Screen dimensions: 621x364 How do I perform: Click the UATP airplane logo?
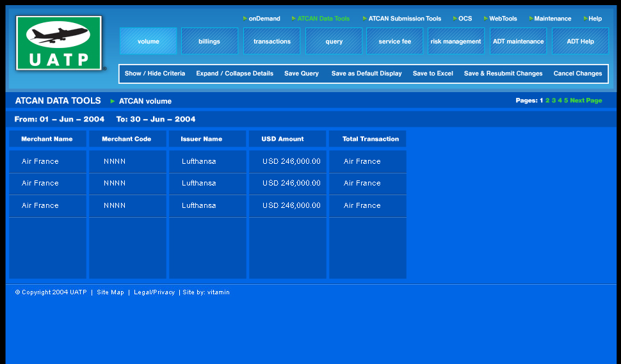pyautogui.click(x=60, y=43)
